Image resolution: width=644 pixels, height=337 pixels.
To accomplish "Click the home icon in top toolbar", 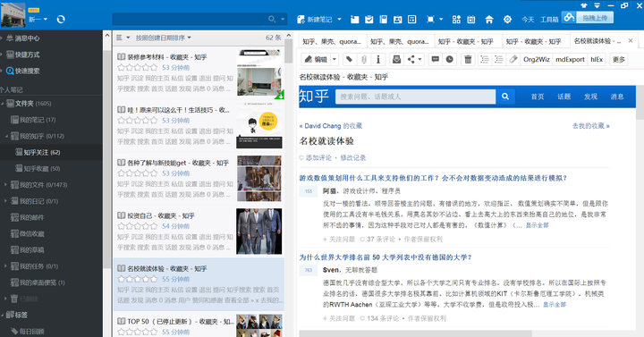I will tap(489, 20).
